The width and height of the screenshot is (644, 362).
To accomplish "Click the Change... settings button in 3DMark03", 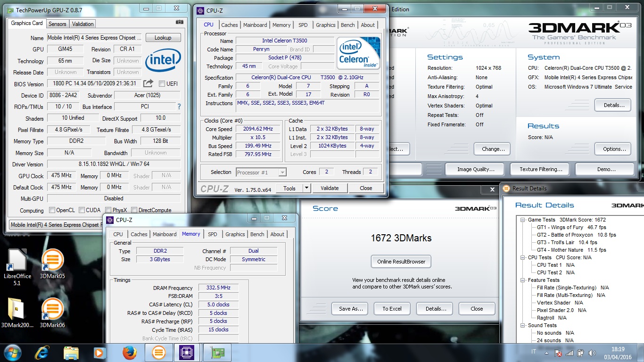I will pos(493,149).
